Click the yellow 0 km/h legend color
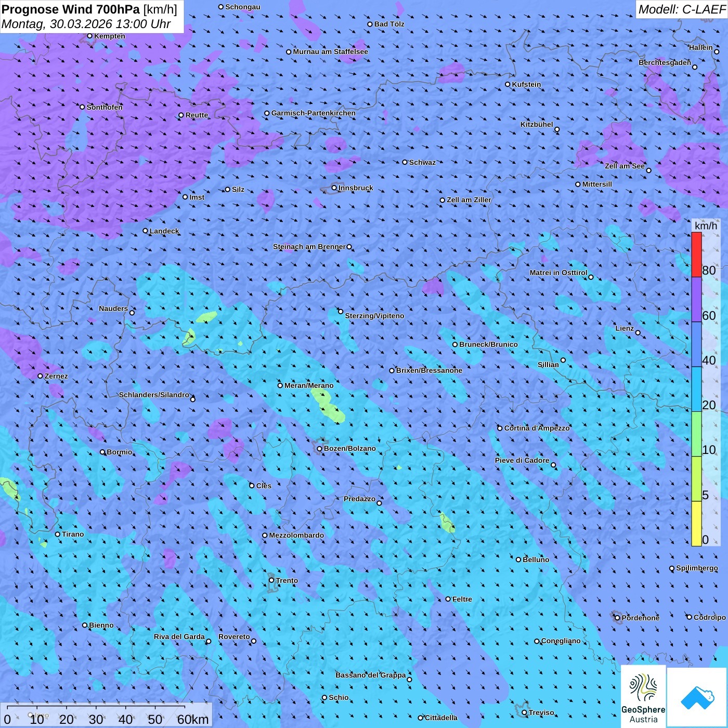 pos(696,524)
